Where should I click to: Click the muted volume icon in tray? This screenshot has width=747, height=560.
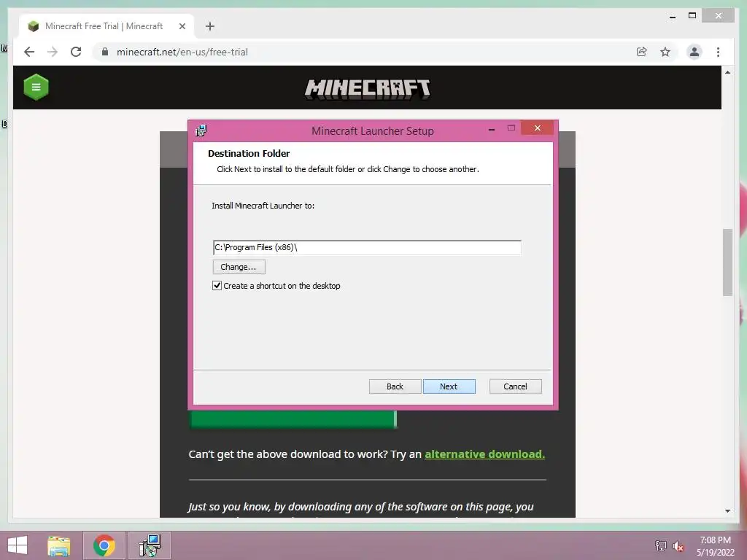point(678,546)
